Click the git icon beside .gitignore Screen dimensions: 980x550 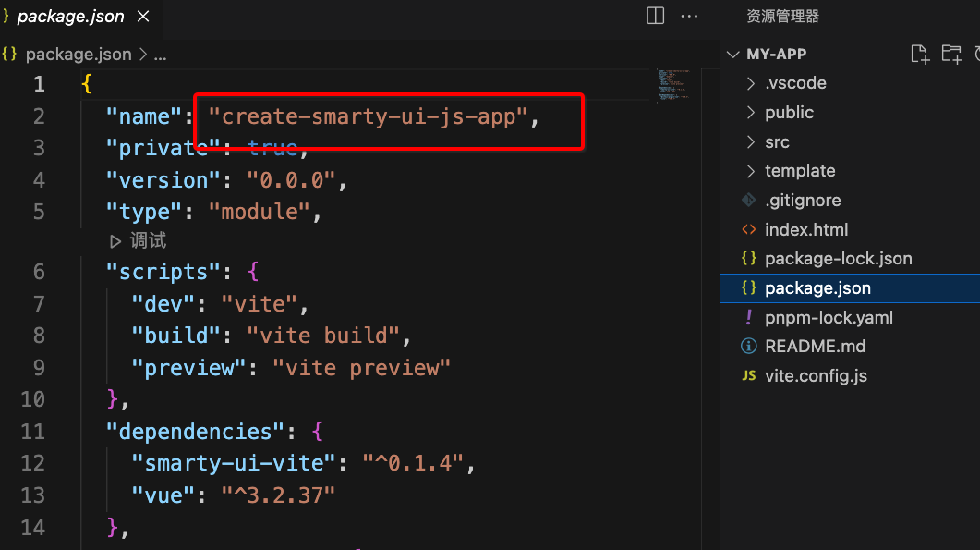[x=749, y=201]
